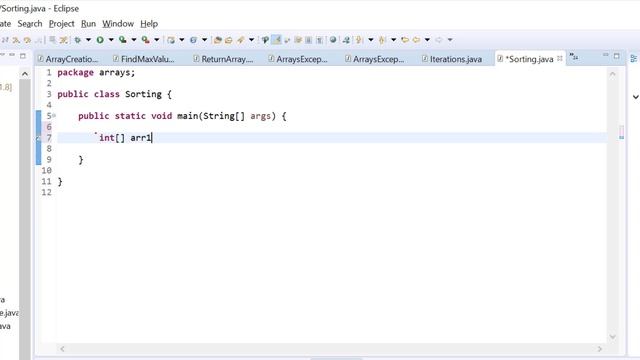
Task: Click left panel scrollbar up arrow
Action: tap(25, 74)
